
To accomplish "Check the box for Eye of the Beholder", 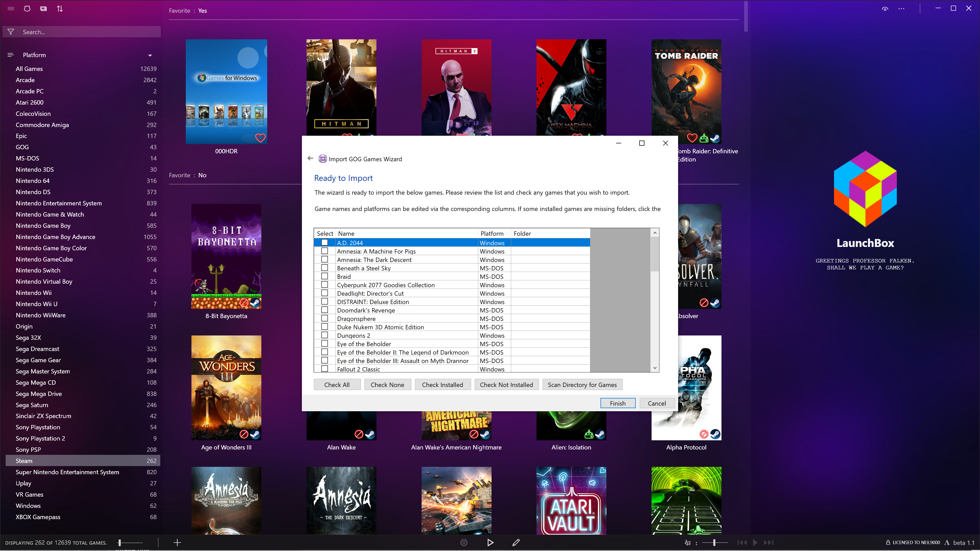I will [325, 344].
